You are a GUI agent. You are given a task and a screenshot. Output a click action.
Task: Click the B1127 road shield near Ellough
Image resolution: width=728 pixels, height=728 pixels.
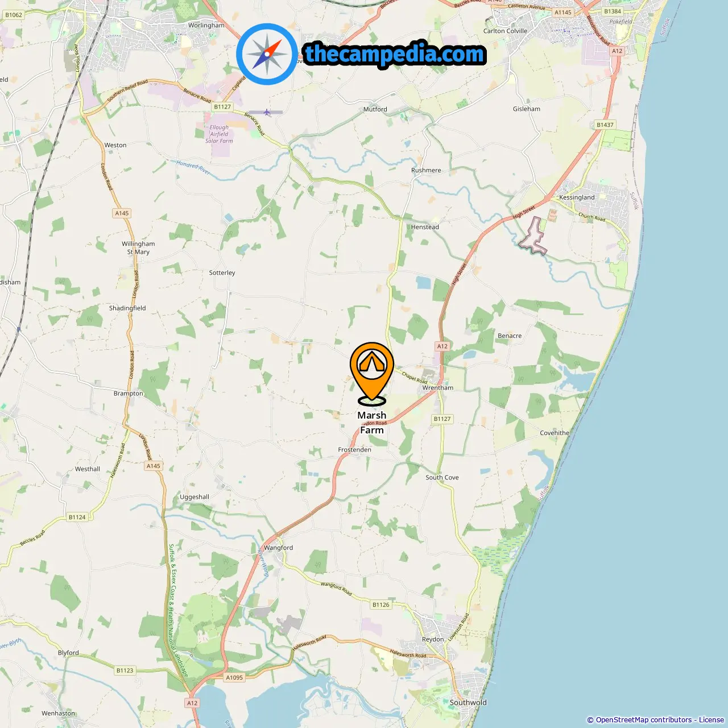point(222,106)
